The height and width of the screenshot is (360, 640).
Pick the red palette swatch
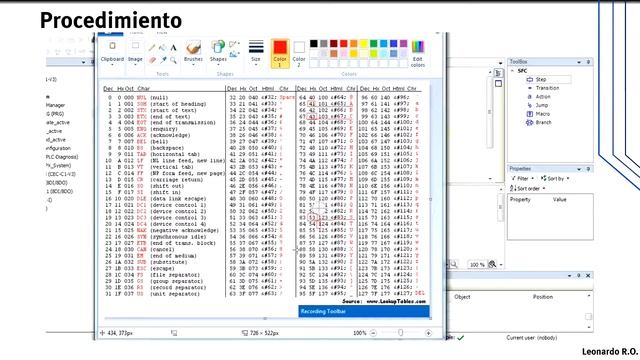click(344, 44)
